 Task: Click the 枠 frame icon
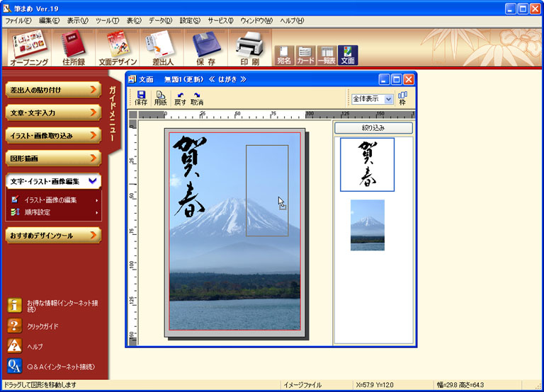pyautogui.click(x=402, y=98)
